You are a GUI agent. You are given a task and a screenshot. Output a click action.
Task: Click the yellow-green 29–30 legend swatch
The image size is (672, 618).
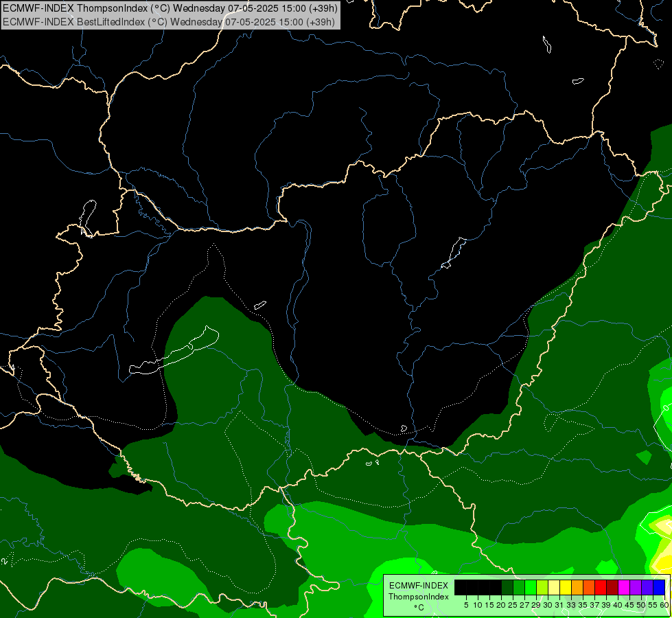pos(542,587)
